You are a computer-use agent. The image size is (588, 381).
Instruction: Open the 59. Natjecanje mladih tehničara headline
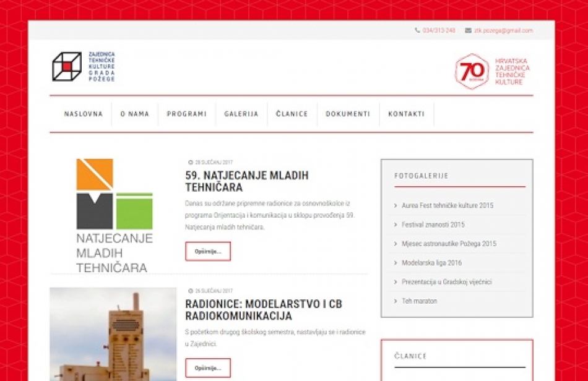(246, 181)
